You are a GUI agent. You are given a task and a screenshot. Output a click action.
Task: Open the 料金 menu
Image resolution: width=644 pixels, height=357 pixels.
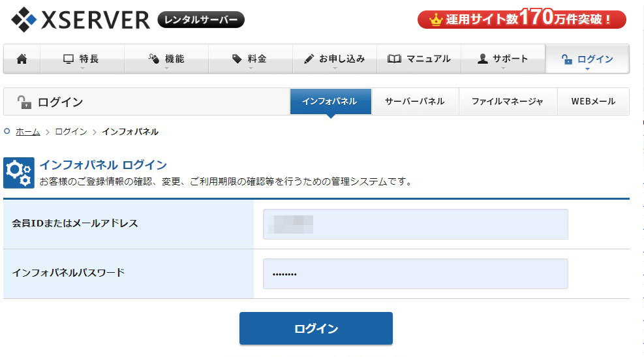(251, 59)
